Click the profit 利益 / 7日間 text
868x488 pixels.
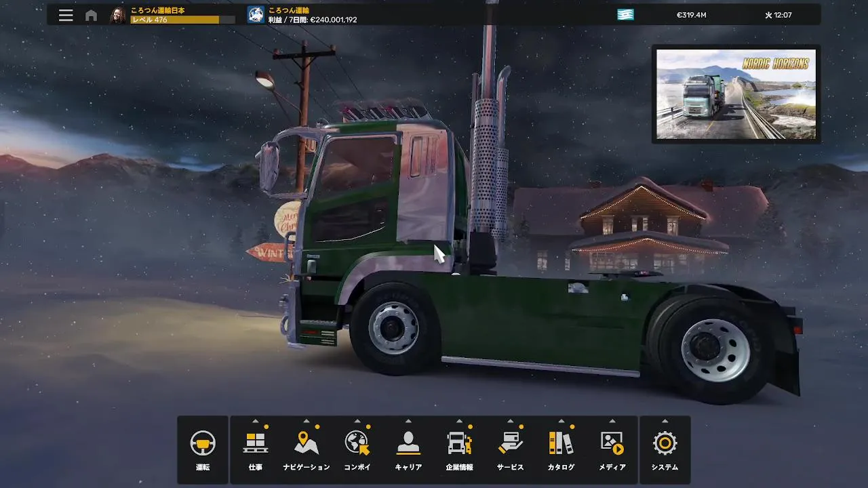[x=313, y=20]
